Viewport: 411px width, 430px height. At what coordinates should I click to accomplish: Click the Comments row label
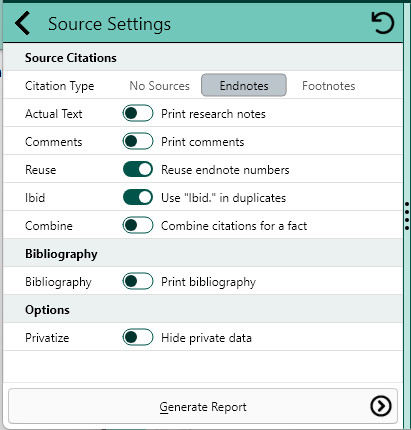click(x=53, y=142)
